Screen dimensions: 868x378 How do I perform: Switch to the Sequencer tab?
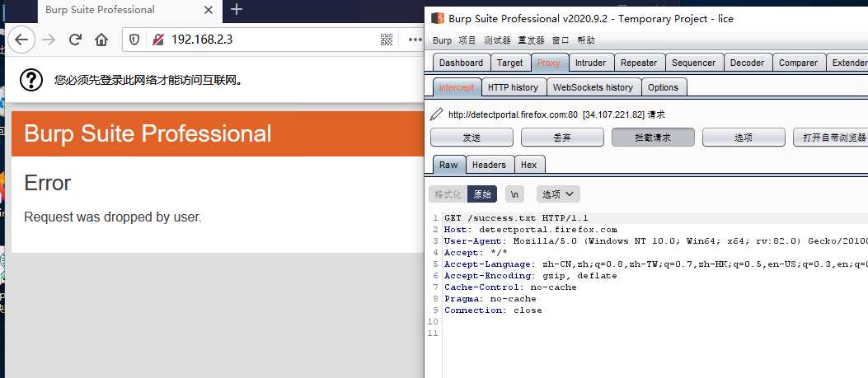(693, 63)
